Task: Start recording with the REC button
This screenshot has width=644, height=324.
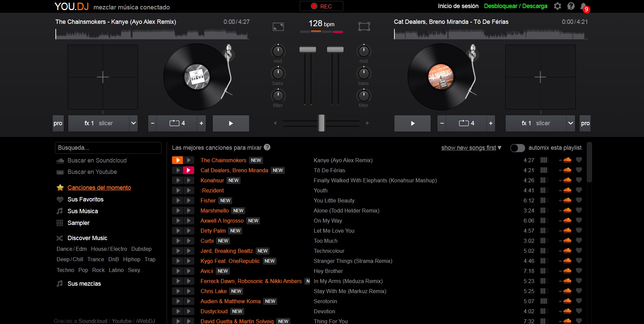Action: [321, 6]
